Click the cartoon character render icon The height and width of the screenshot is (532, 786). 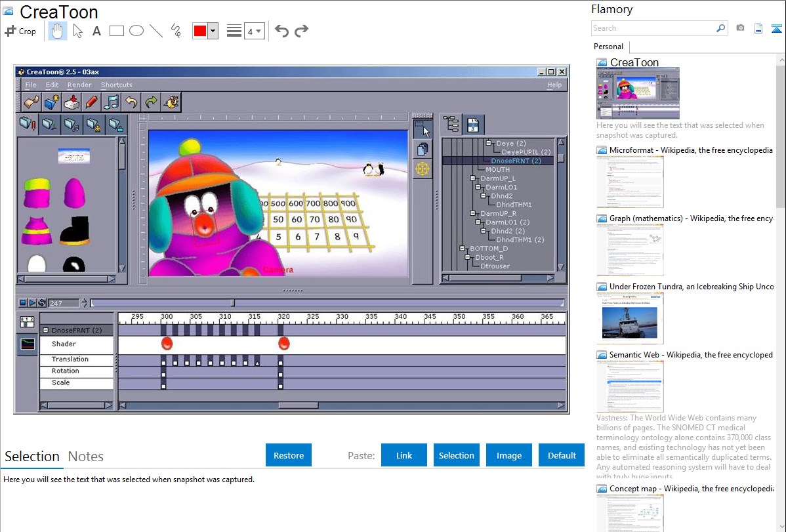[171, 102]
